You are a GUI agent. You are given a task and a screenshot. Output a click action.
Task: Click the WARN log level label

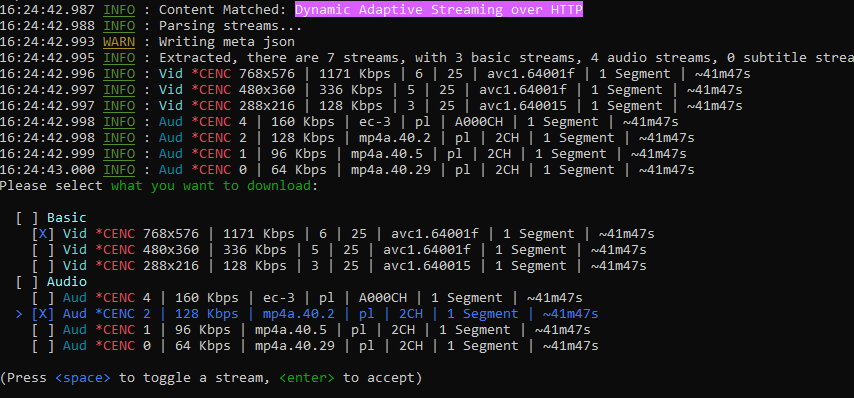119,42
